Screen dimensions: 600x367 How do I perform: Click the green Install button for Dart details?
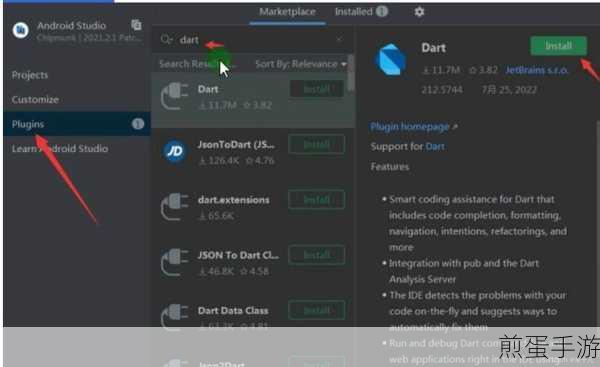coord(558,46)
